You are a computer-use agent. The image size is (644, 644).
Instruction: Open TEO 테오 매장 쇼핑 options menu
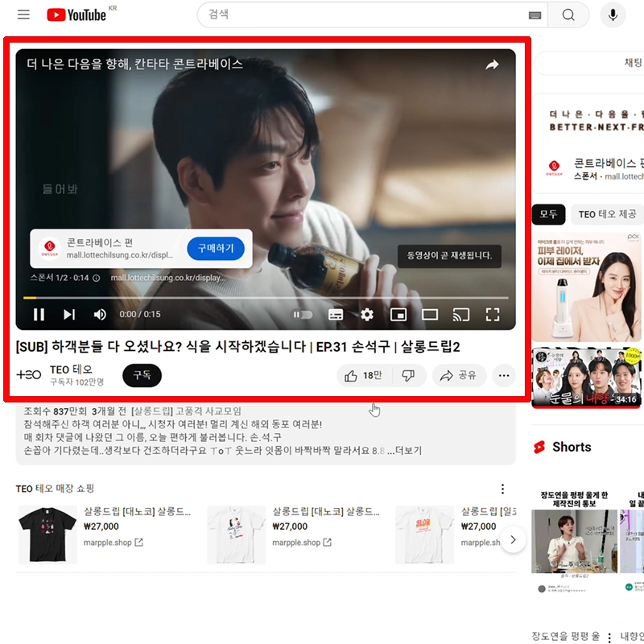pos(502,489)
